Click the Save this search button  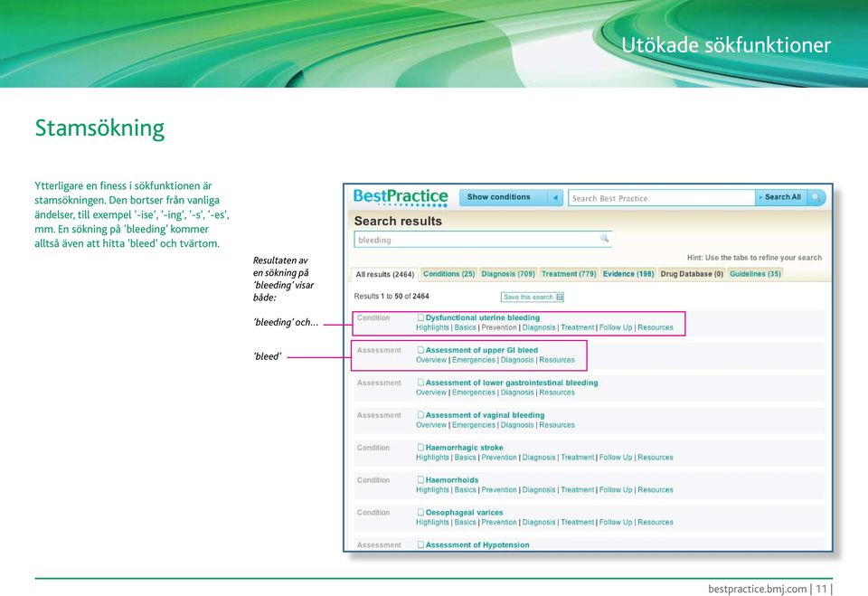(532, 297)
